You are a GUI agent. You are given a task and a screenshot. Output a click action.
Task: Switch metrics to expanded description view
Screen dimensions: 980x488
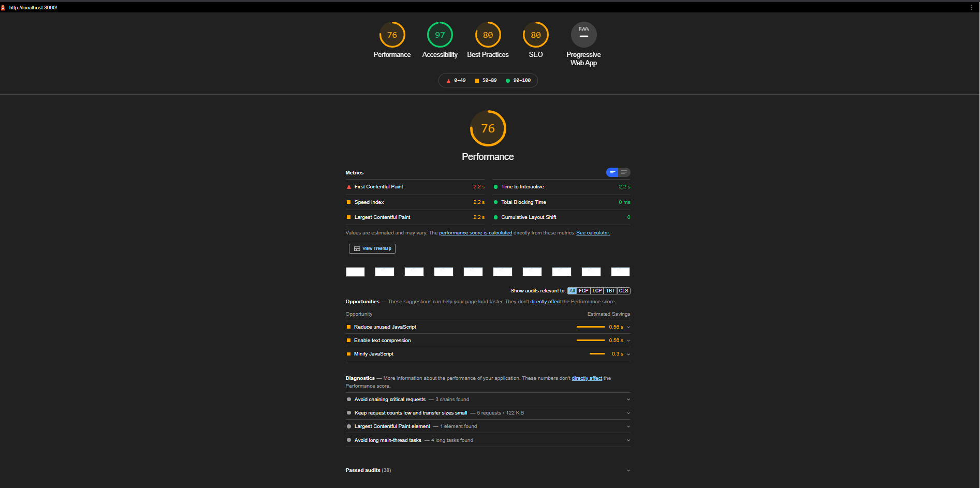click(624, 172)
